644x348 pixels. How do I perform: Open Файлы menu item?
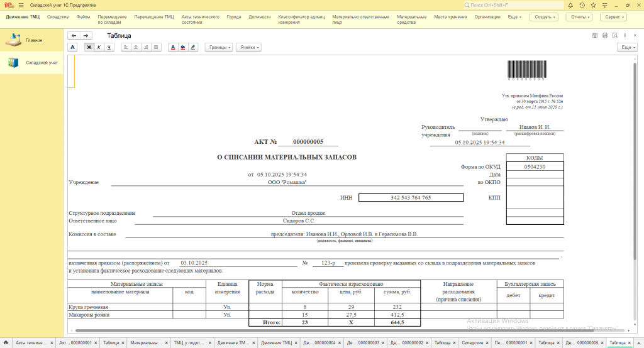[83, 17]
